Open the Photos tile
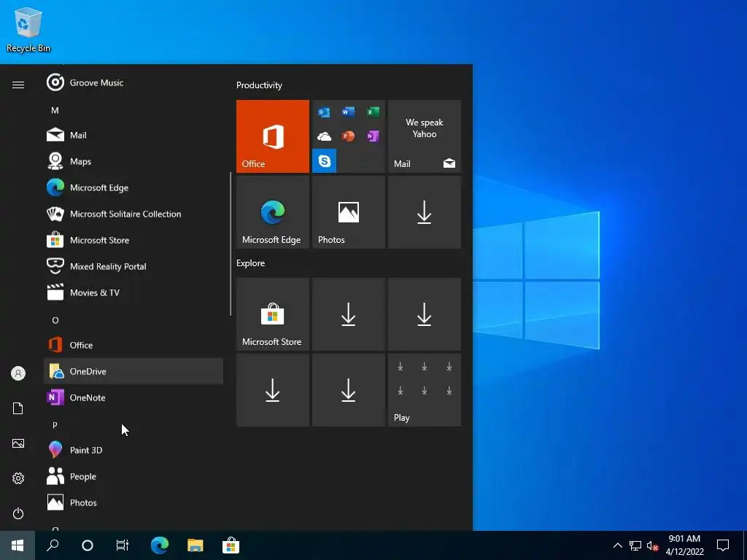747x560 pixels. click(x=348, y=212)
